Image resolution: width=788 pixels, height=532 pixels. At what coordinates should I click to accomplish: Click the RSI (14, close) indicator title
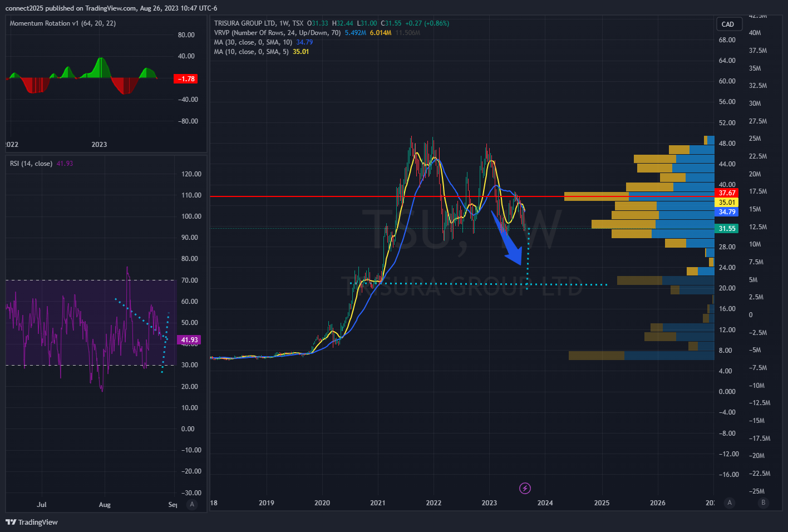point(31,164)
